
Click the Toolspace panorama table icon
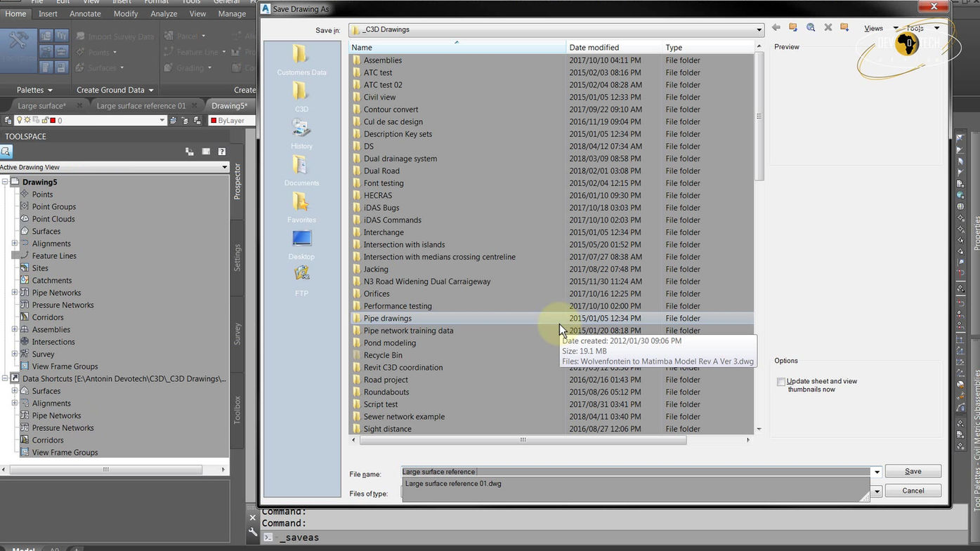[206, 152]
